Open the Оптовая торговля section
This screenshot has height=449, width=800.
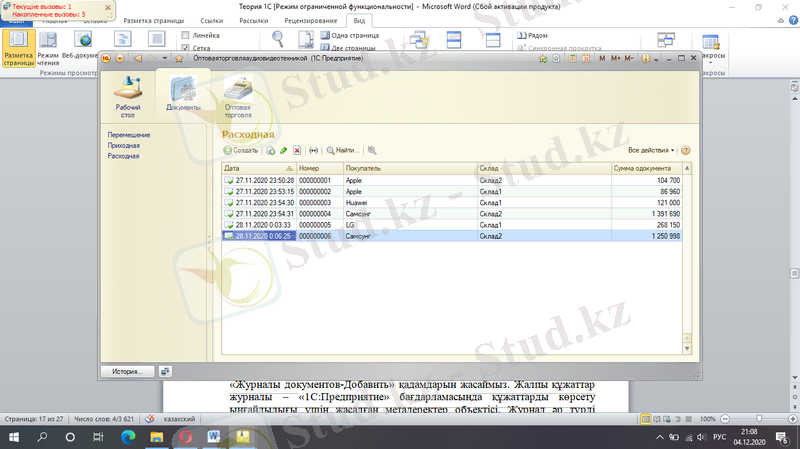(x=238, y=97)
